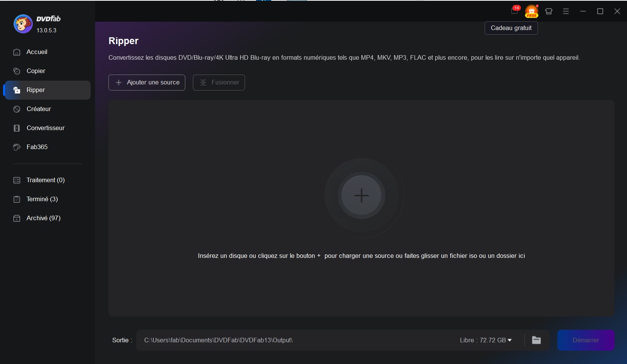Open the Ripper module icon
The height and width of the screenshot is (364, 627).
(x=17, y=90)
